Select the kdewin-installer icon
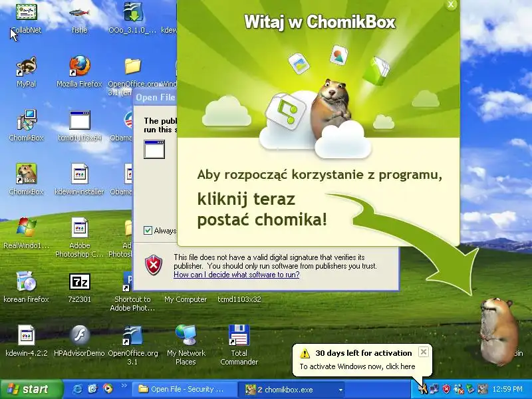 point(79,174)
